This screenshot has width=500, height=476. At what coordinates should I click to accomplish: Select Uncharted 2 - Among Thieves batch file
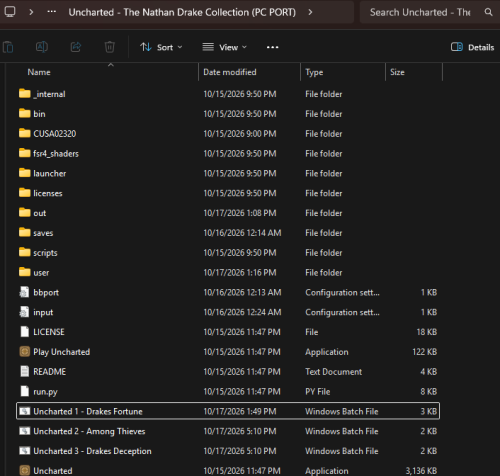click(228, 431)
